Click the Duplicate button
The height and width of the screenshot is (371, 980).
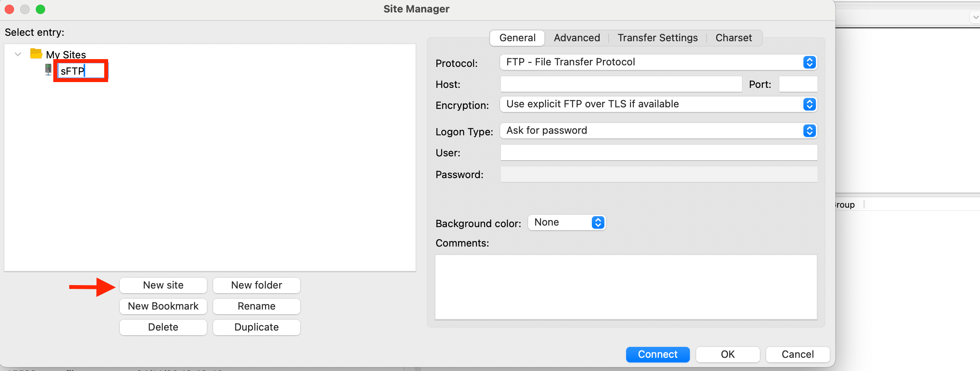tap(257, 327)
